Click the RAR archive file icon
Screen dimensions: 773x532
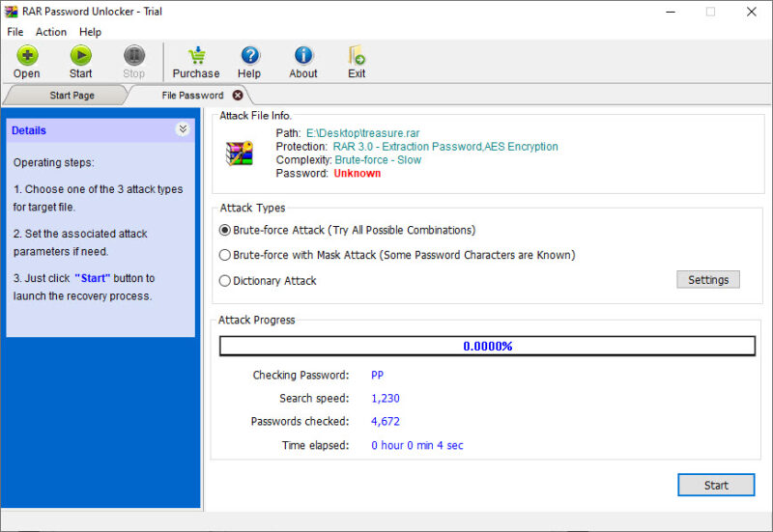(x=239, y=154)
